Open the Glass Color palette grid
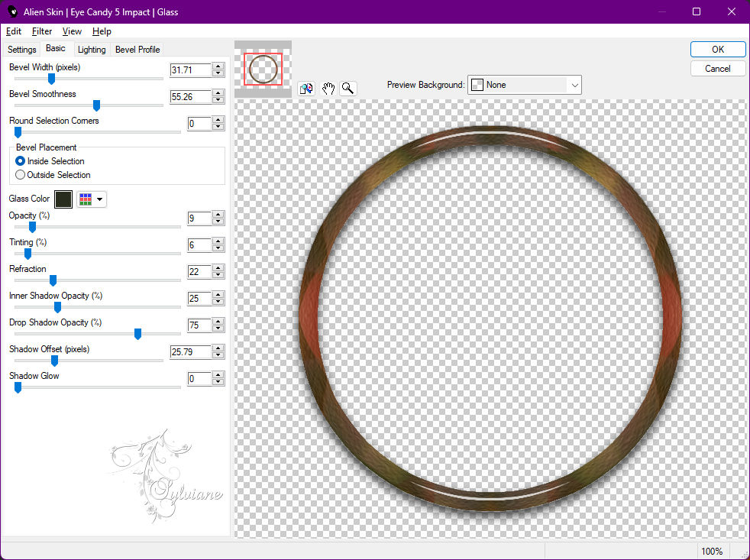750x560 pixels. tap(92, 199)
